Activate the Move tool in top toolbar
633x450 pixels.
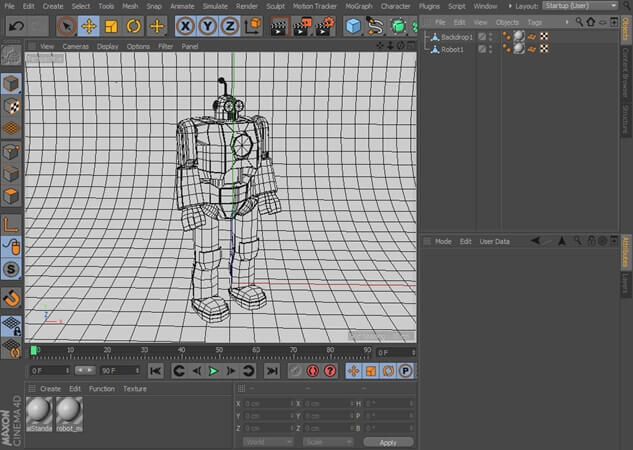(89, 26)
